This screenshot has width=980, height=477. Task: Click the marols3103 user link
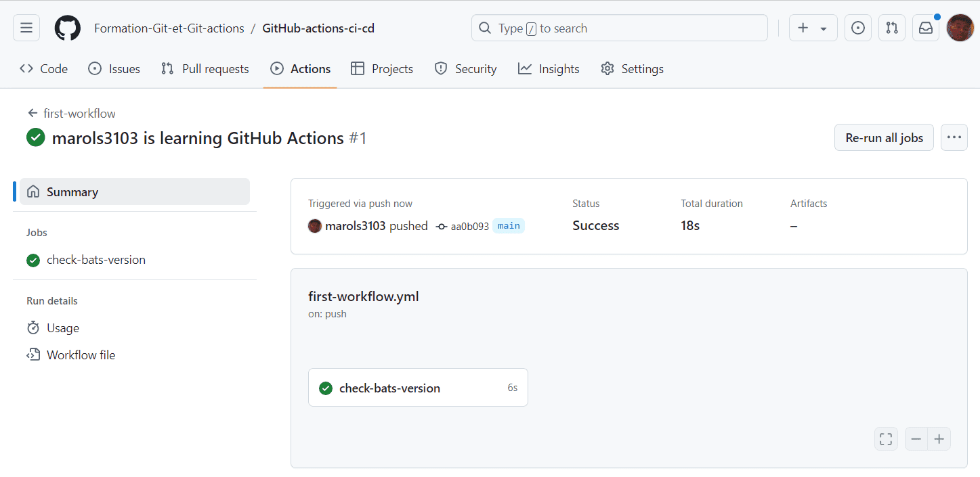pos(356,226)
